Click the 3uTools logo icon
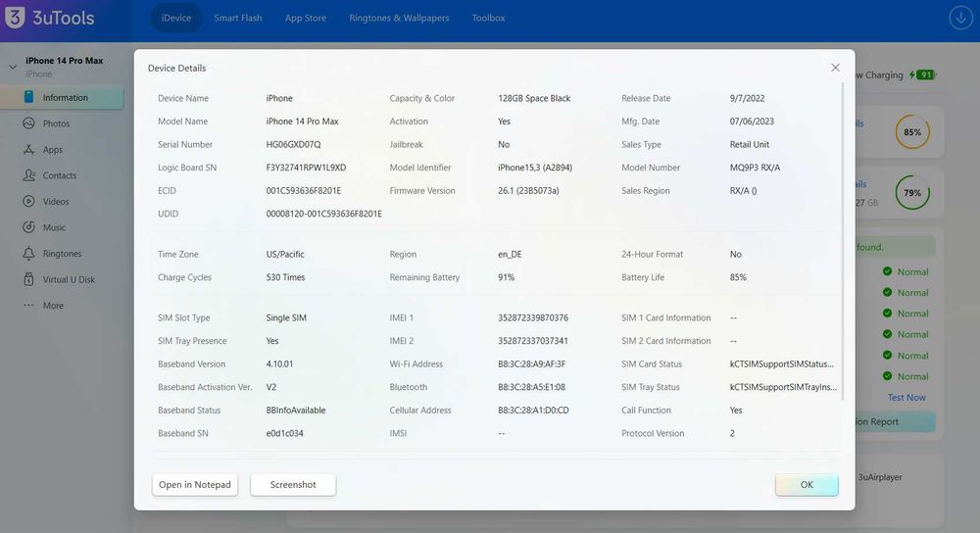This screenshot has width=980, height=533. pos(15,18)
